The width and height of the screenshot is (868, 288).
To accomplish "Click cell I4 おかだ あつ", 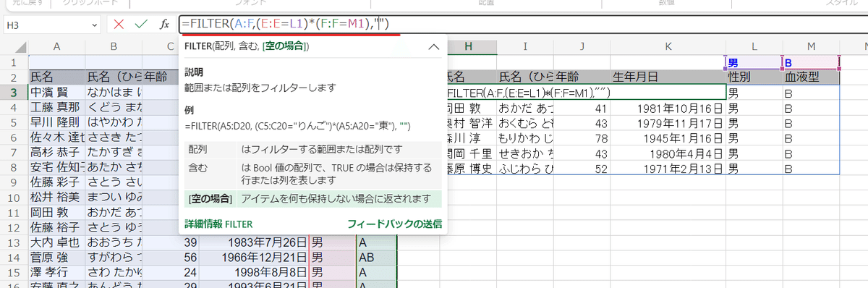I will point(525,108).
